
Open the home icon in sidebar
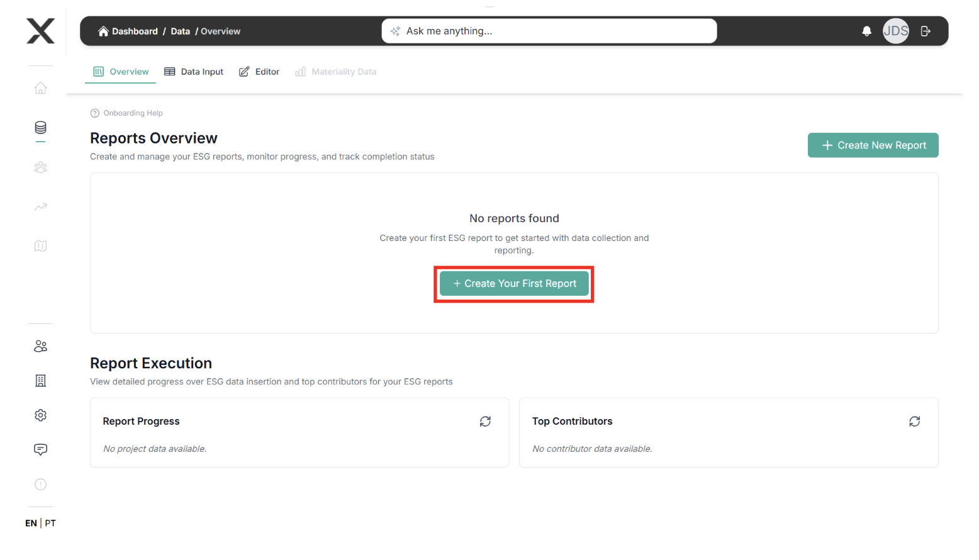(40, 88)
